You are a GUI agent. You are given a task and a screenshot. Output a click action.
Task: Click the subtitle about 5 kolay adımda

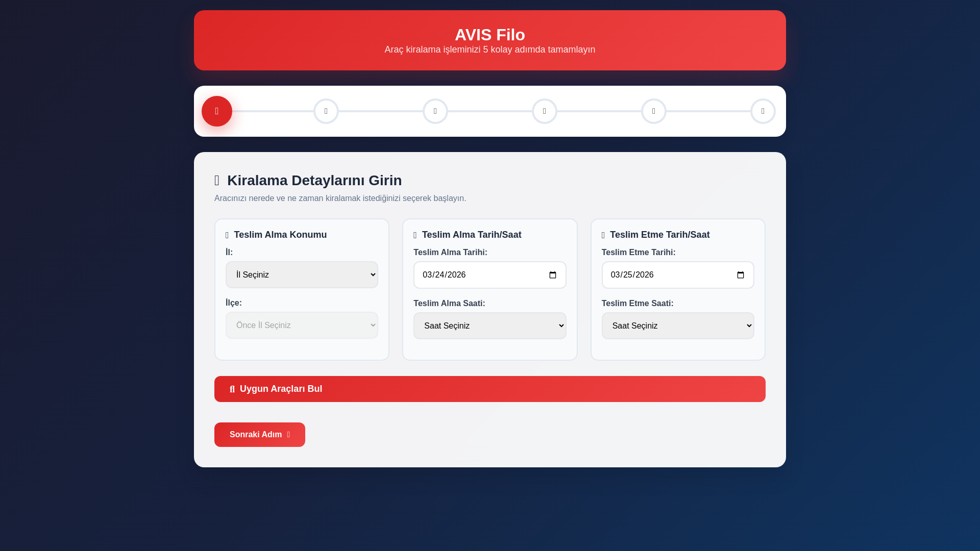point(490,49)
